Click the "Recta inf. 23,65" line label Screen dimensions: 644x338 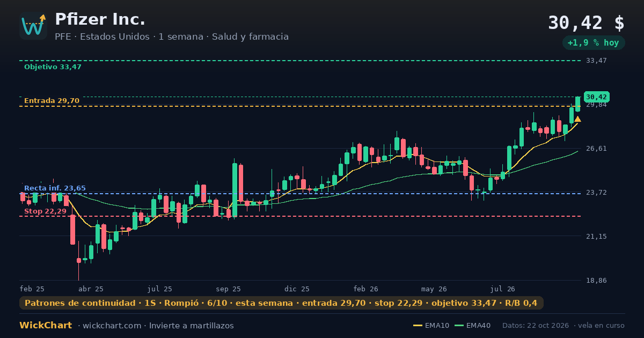coord(55,188)
